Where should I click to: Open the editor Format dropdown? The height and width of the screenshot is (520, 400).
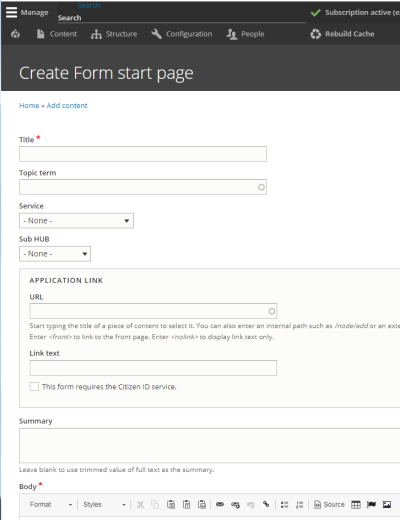coord(51,504)
